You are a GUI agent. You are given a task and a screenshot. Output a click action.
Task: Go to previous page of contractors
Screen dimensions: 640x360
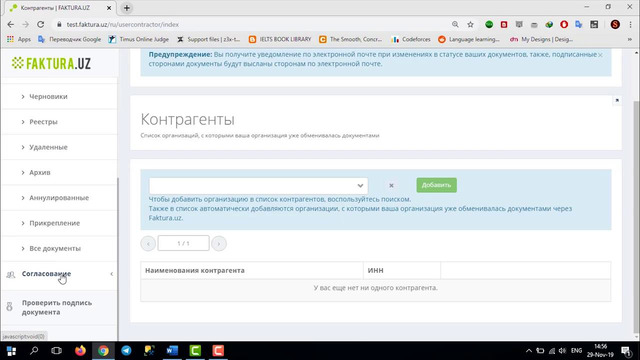(148, 244)
